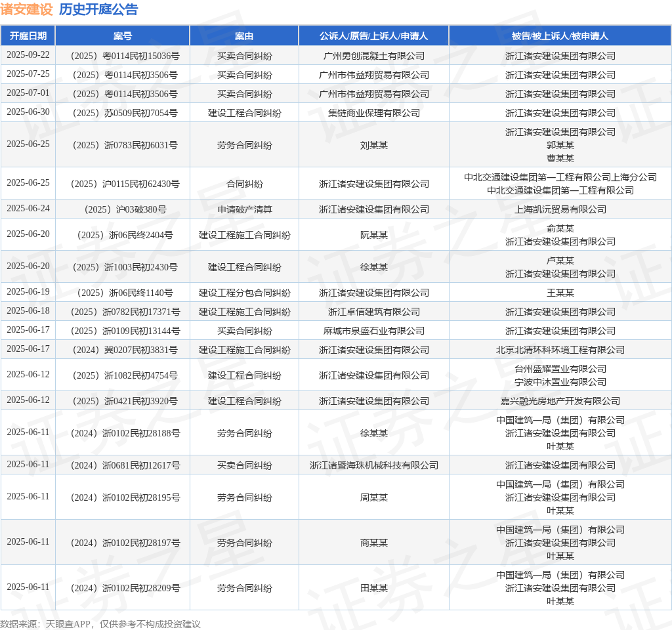Click defendant 上海凯沅贸易有限公司
This screenshot has width=672, height=630.
pos(560,209)
